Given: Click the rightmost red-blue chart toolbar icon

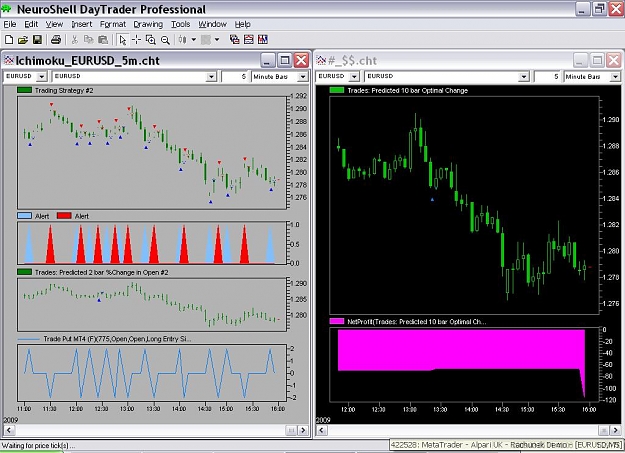Looking at the screenshot, I should pos(263,39).
